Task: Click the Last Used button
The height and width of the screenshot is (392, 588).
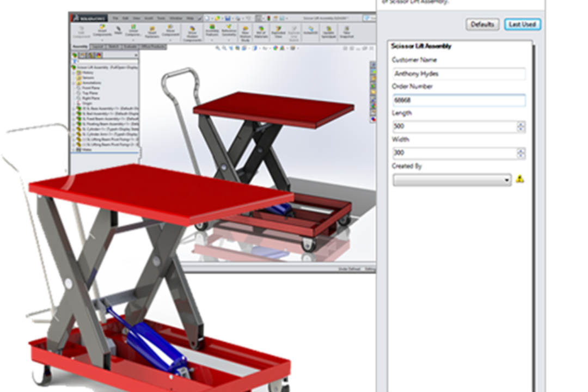Action: click(x=522, y=24)
